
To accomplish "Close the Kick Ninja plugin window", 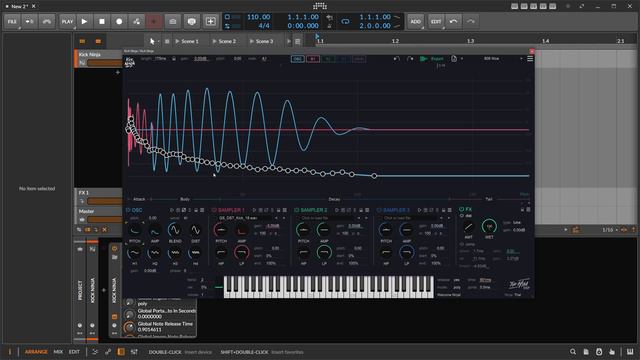I will click(531, 51).
